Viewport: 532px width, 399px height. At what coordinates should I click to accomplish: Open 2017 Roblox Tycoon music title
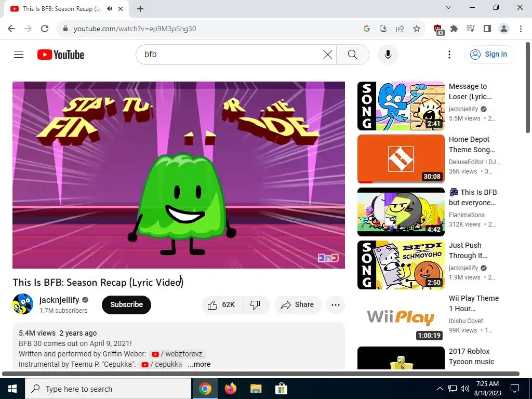point(471,356)
